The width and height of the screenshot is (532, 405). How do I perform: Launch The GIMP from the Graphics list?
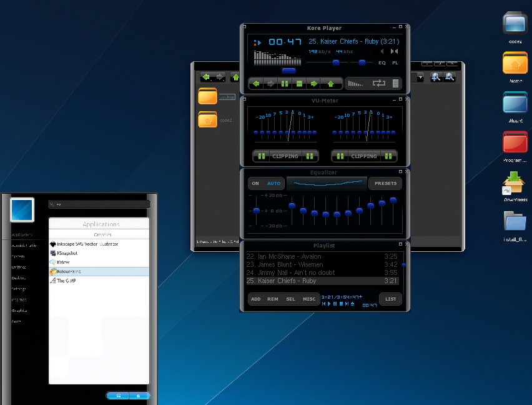click(99, 281)
